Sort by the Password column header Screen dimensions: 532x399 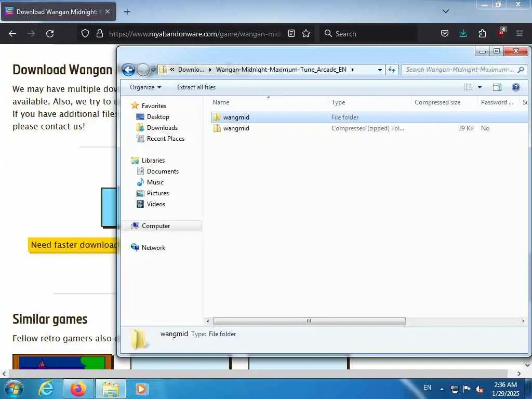point(498,102)
